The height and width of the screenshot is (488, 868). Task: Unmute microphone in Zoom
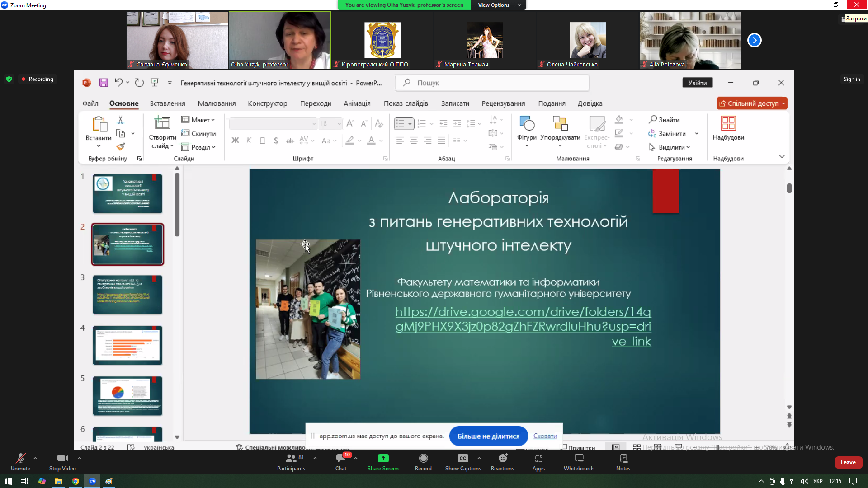(20, 462)
